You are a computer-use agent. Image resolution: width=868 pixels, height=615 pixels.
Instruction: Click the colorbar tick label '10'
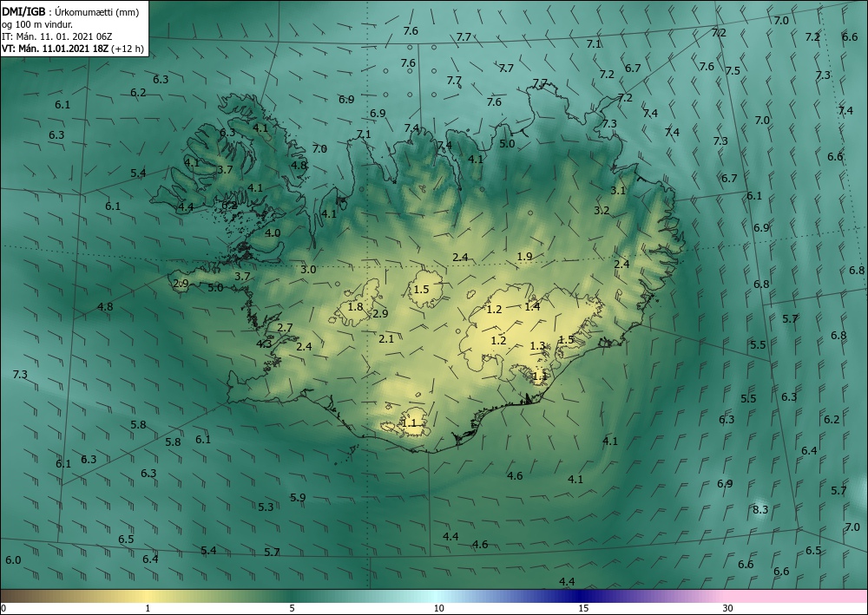438,608
